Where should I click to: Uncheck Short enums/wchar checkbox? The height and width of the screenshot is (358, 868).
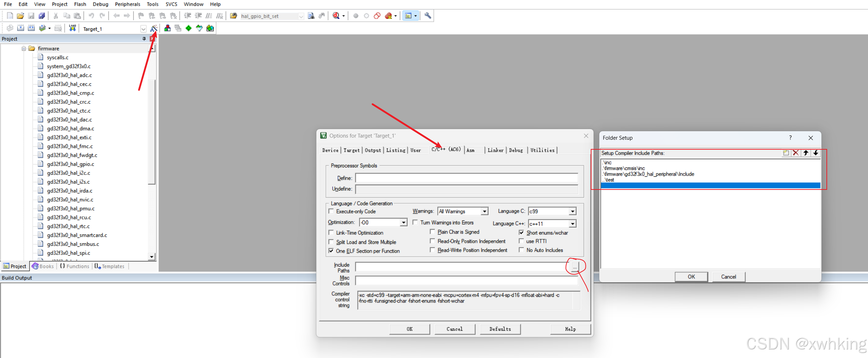tap(521, 233)
